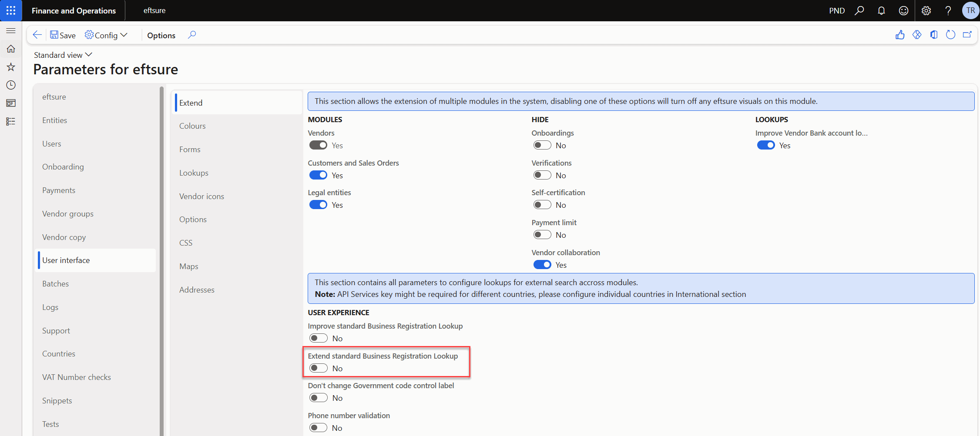Open the Config dropdown

click(106, 35)
